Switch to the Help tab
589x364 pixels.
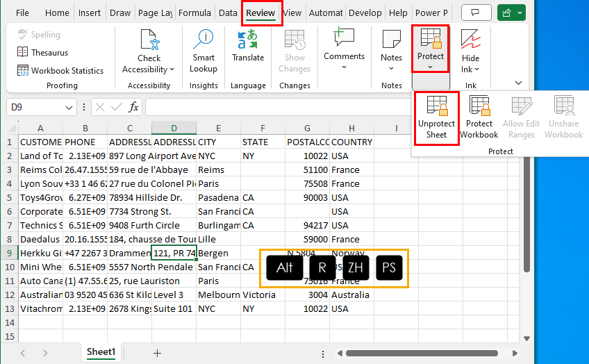click(x=398, y=13)
